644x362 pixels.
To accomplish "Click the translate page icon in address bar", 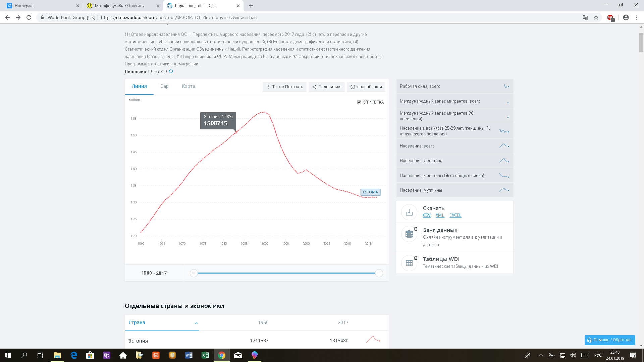I will click(x=585, y=17).
